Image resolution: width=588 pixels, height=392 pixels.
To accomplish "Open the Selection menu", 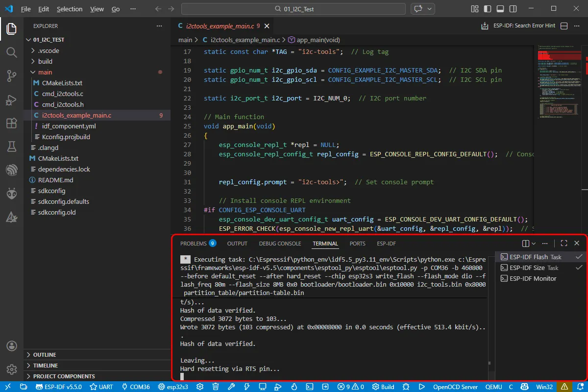I will [x=70, y=9].
